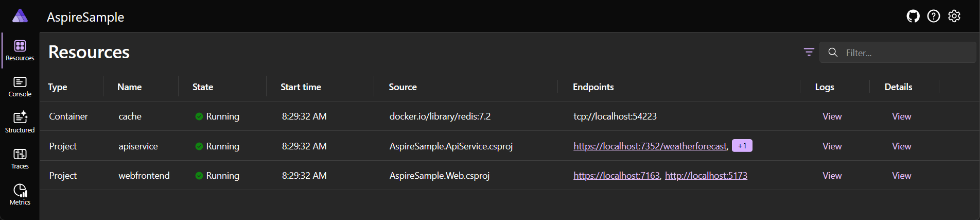Click the Aspire logo icon
Screen dimensions: 980x220
click(20, 16)
